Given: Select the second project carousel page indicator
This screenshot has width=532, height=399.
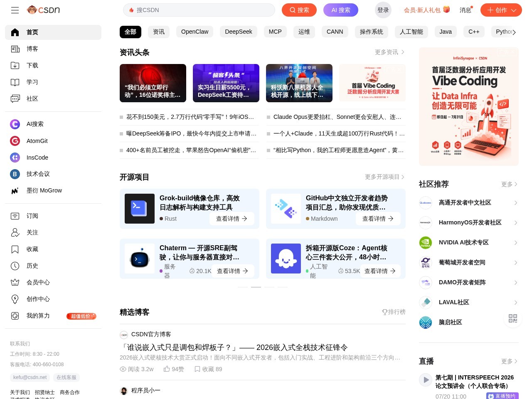Looking at the screenshot, I should coord(256,287).
